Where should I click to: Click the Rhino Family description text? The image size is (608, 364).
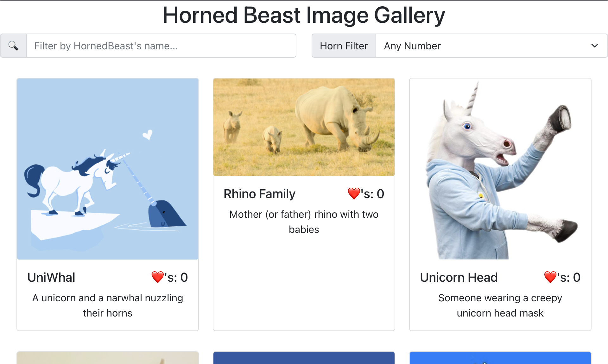pyautogui.click(x=304, y=222)
